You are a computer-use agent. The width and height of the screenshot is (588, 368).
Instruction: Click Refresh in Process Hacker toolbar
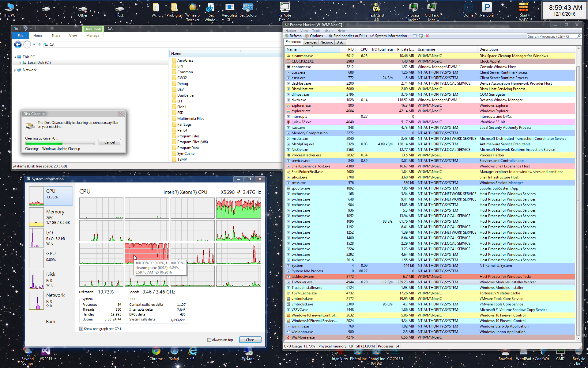point(293,36)
